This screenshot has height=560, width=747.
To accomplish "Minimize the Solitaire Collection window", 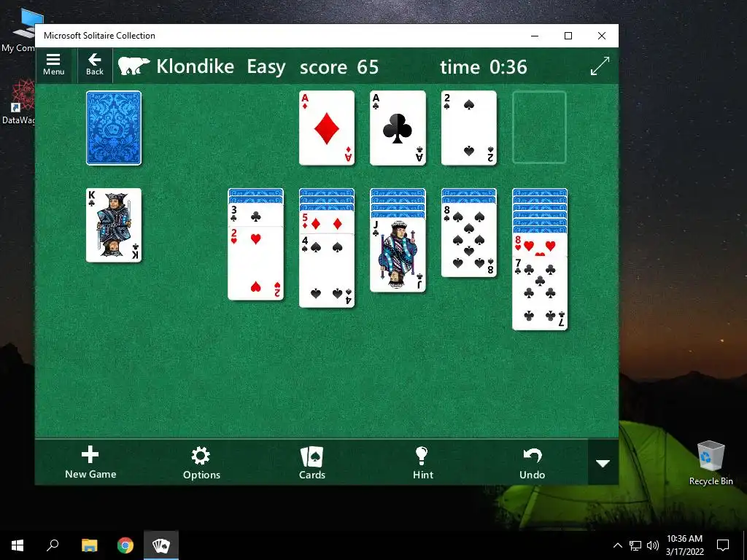I will [x=535, y=36].
